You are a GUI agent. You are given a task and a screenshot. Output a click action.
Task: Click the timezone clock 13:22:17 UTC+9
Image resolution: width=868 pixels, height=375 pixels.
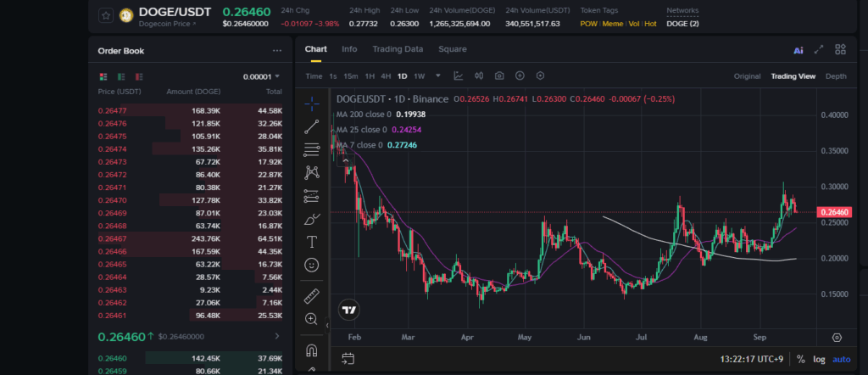coord(752,360)
